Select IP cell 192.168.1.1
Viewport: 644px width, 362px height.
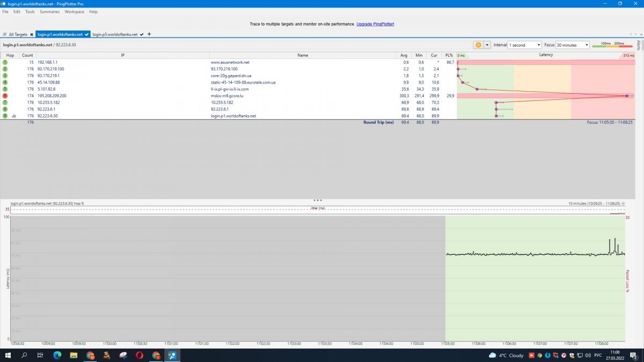47,62
